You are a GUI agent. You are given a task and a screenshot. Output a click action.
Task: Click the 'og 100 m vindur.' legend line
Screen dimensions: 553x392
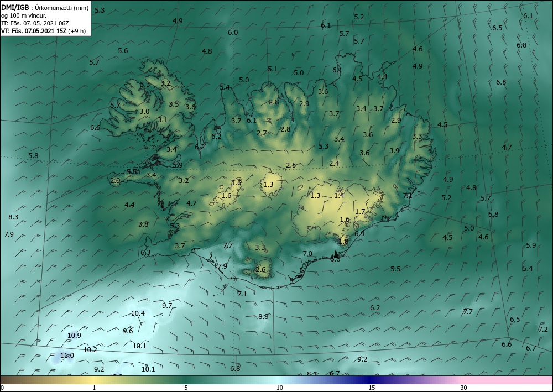click(x=23, y=16)
